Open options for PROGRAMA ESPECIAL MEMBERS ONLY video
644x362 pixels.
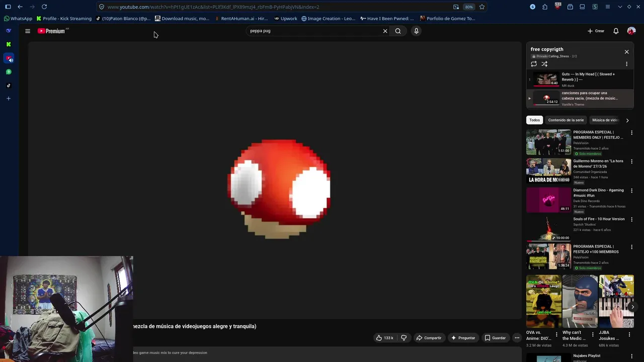click(x=631, y=133)
